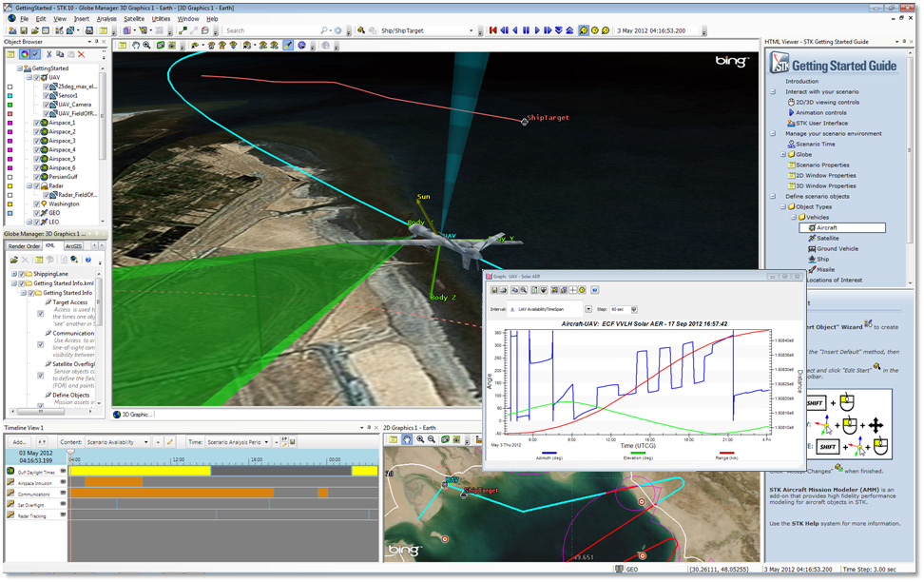Toggle the Getting Started Info.kml checkbox

[22, 283]
